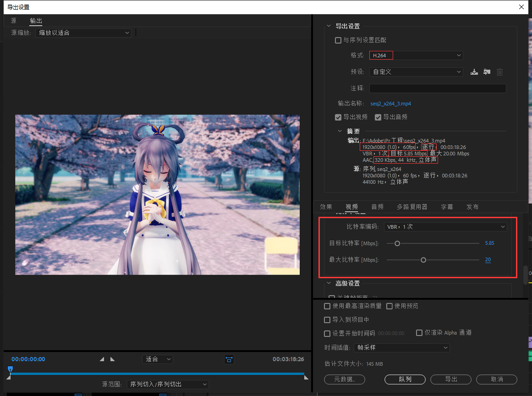This screenshot has width=532, height=396.
Task: Click the target bitrate value 5.85
Action: [x=489, y=243]
